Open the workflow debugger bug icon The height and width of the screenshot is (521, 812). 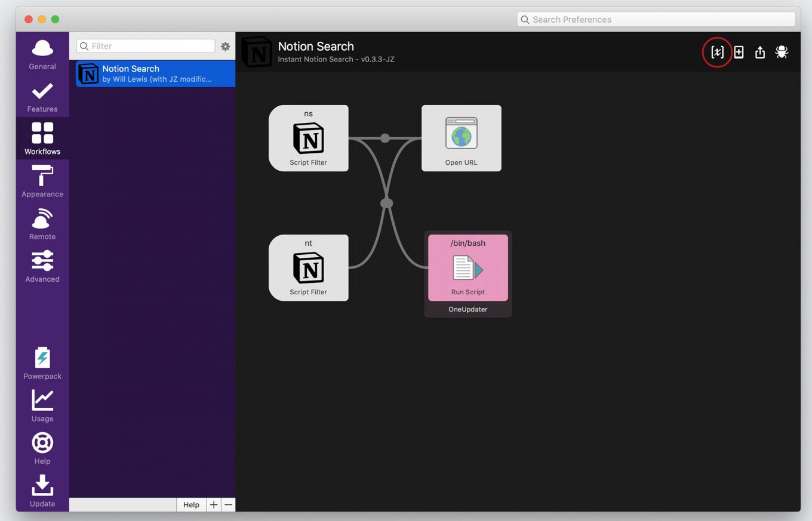point(782,52)
